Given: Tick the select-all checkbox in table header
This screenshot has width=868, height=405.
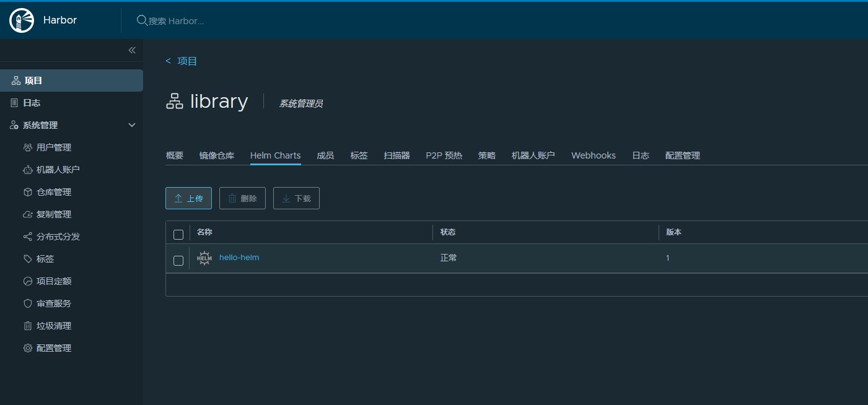Looking at the screenshot, I should 178,234.
